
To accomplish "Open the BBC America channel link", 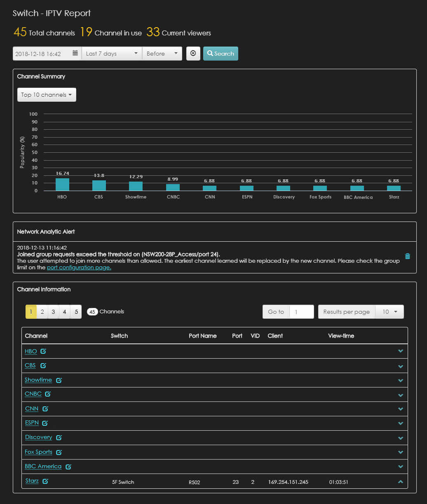I will 43,466.
